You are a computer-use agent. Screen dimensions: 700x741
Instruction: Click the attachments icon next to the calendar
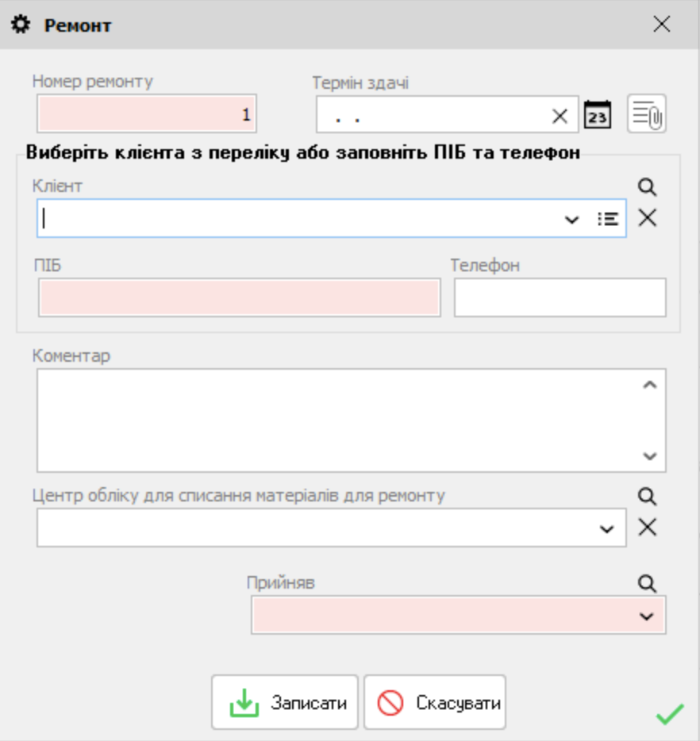[646, 113]
